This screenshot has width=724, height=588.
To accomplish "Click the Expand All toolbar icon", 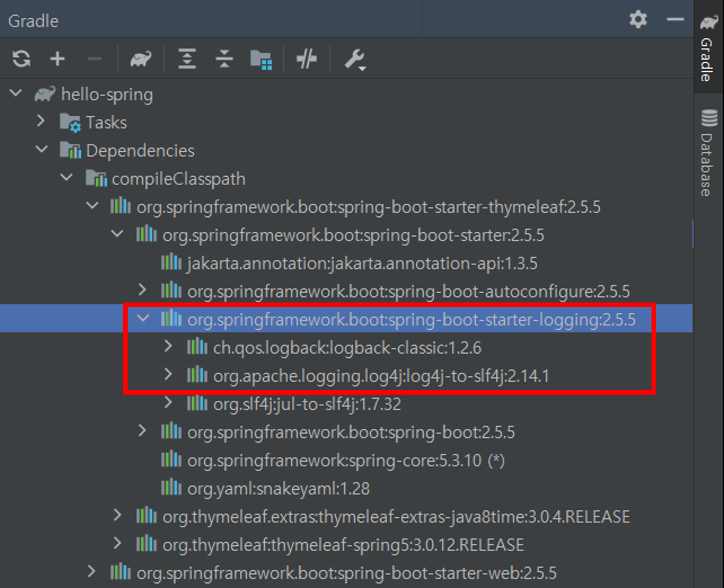I will pyautogui.click(x=187, y=59).
